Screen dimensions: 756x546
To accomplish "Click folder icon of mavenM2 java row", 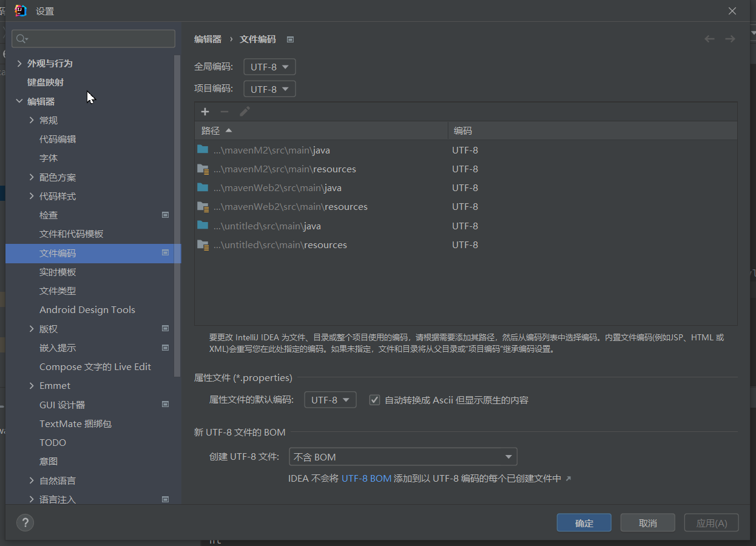I will click(x=203, y=150).
